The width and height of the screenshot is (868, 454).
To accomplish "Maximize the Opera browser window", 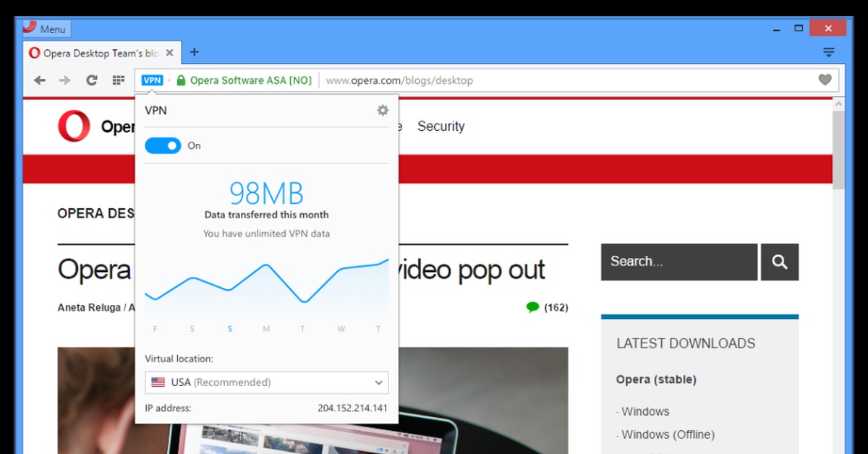I will [x=799, y=29].
